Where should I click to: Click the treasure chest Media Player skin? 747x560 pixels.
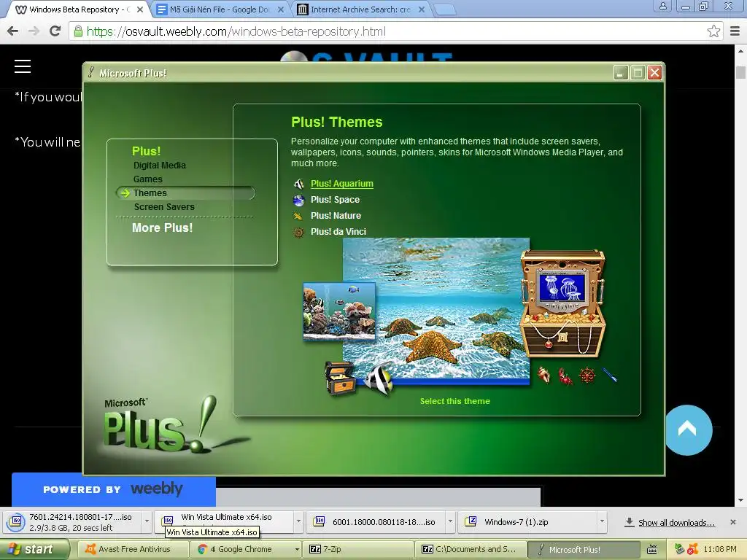[562, 303]
